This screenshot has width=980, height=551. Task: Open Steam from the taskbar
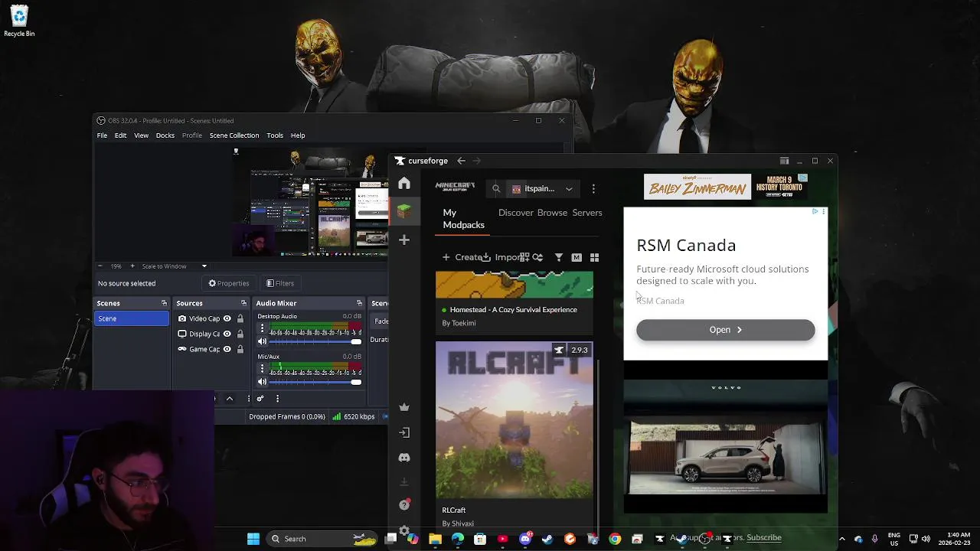(547, 539)
